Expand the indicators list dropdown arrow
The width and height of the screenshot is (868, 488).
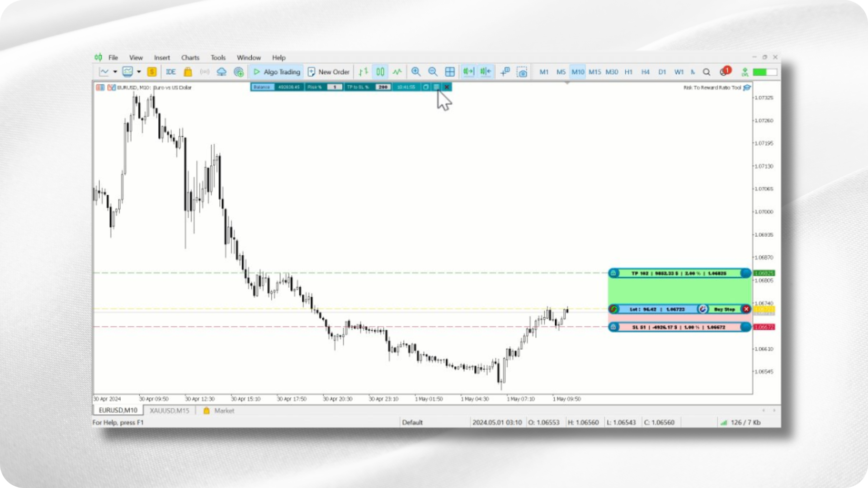139,72
